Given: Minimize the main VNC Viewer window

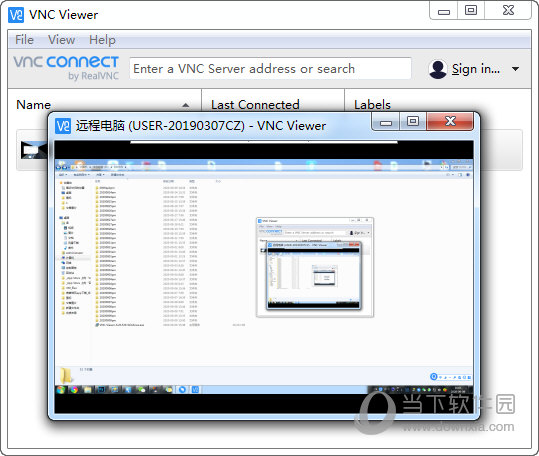Looking at the screenshot, I should (444, 11).
